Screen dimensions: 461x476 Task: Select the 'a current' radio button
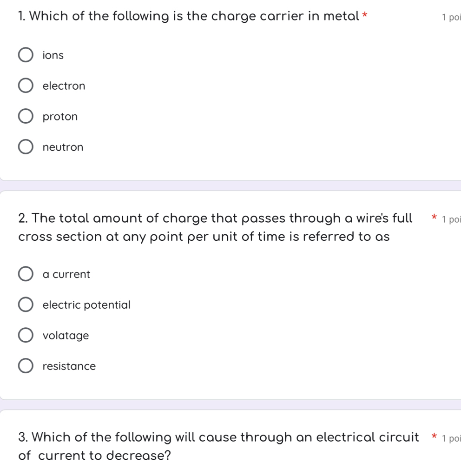[26, 274]
